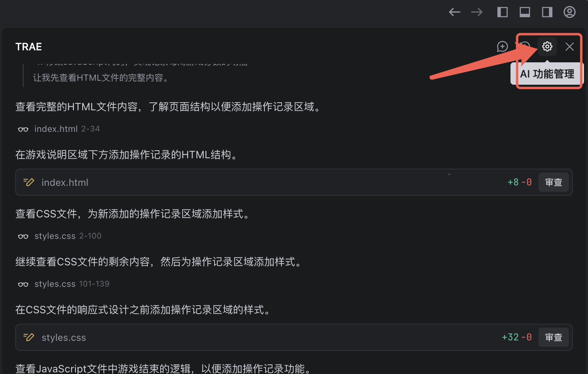Toggle the right sidebar layout icon
This screenshot has width=588, height=374.
(547, 12)
